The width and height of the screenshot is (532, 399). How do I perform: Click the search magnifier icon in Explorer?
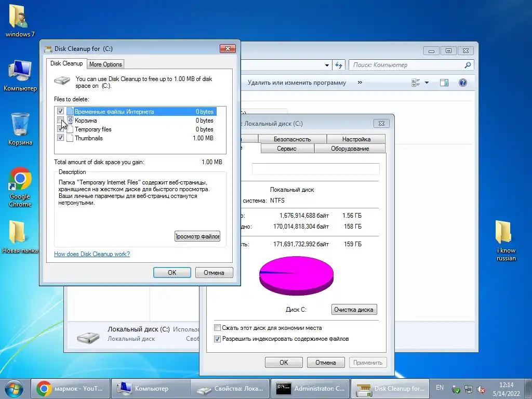(x=468, y=65)
